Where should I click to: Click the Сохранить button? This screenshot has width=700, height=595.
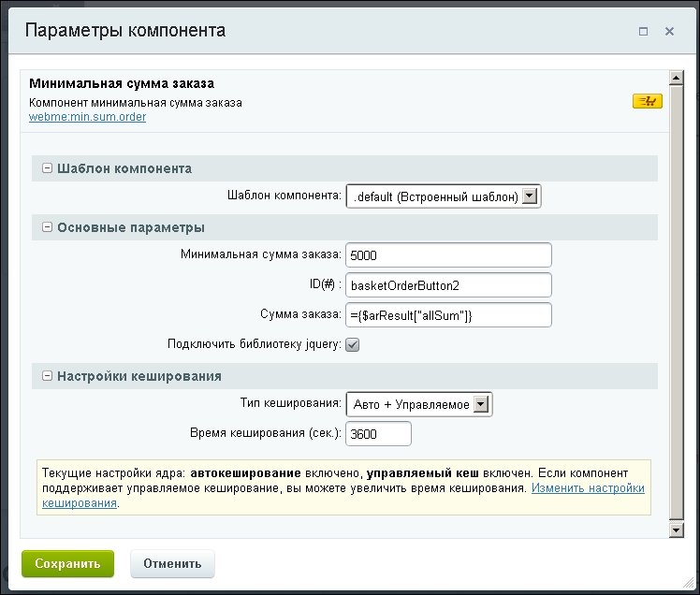coord(68,564)
